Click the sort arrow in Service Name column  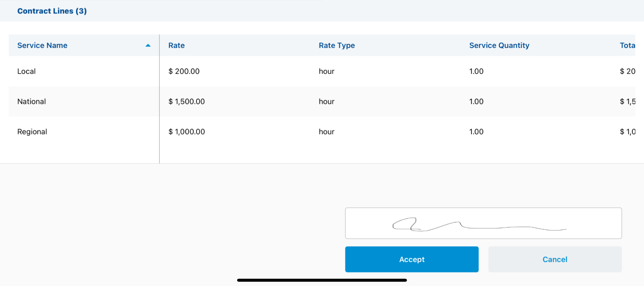(x=148, y=45)
